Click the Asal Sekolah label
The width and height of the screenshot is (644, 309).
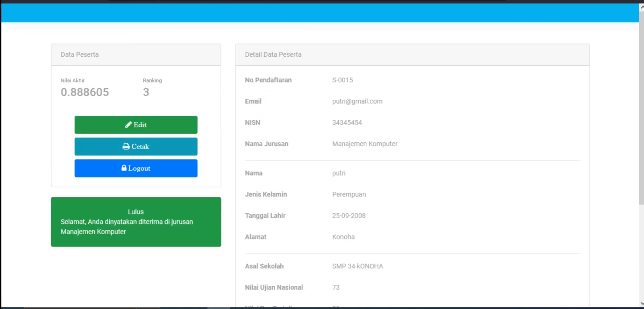click(264, 266)
